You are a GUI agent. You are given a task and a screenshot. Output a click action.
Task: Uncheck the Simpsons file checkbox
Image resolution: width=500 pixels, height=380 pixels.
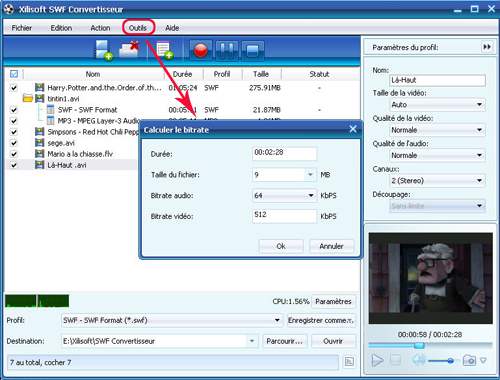(x=14, y=132)
